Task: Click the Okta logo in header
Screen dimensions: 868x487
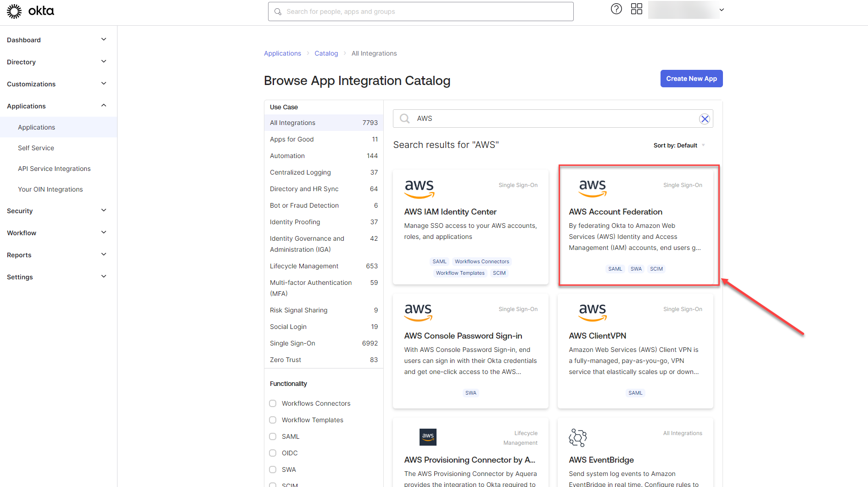Action: click(30, 11)
